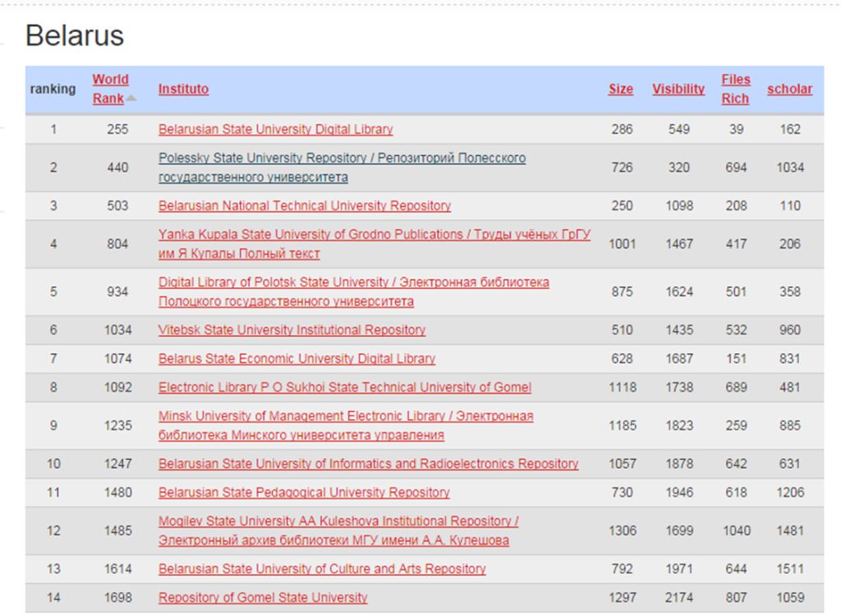Click the ranking column header text
Image resolution: width=841 pixels, height=616 pixels.
pos(53,89)
